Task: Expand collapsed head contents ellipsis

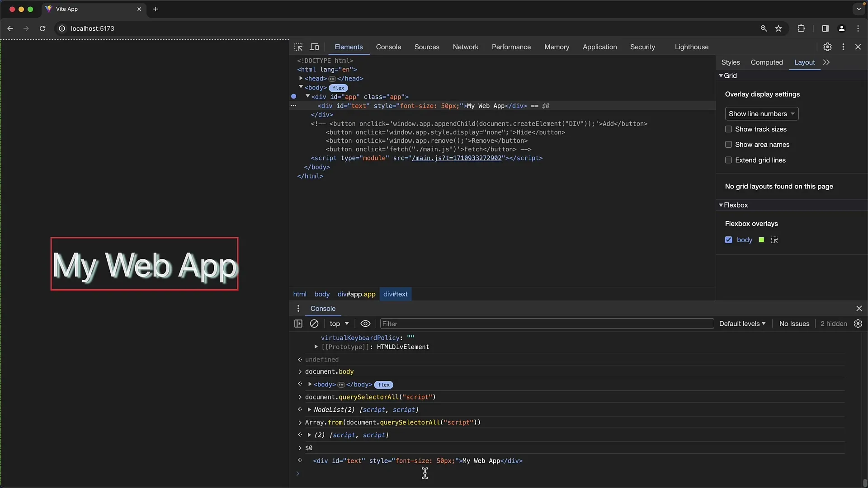Action: (x=332, y=79)
